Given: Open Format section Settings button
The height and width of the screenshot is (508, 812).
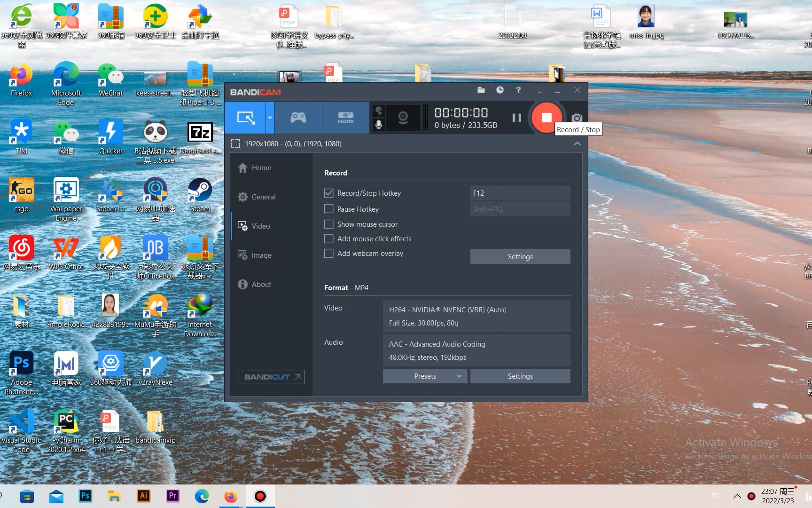Looking at the screenshot, I should (520, 376).
